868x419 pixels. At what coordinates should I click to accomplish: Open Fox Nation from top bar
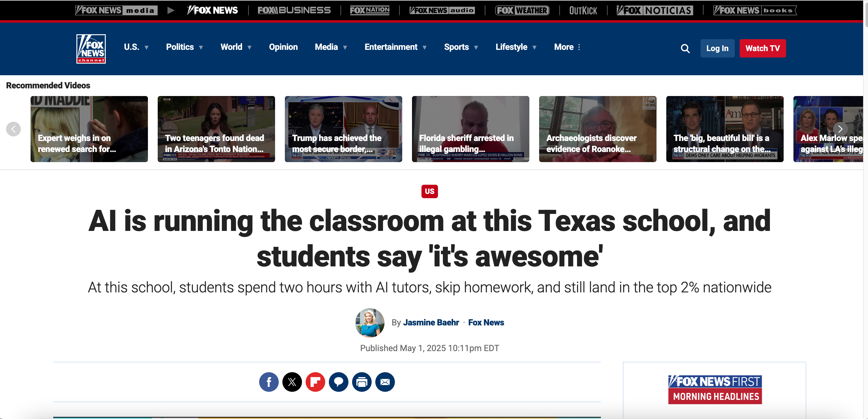[x=370, y=10]
